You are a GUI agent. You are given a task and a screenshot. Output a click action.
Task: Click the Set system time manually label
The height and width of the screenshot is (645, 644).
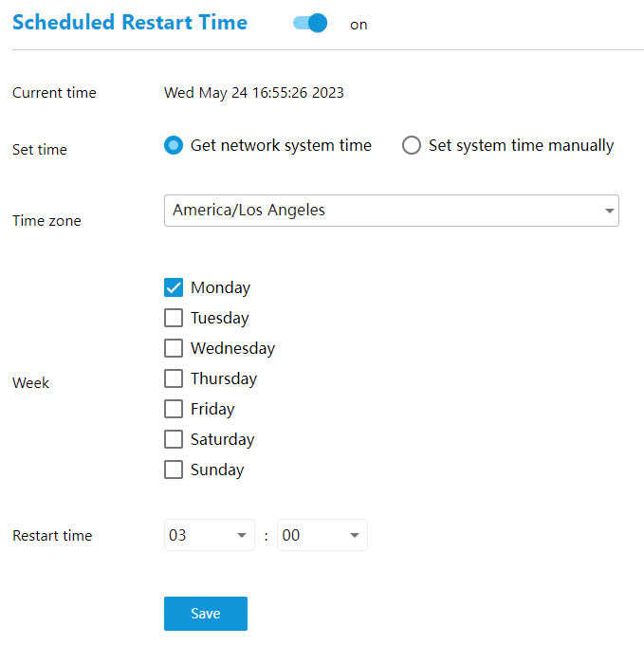point(521,146)
